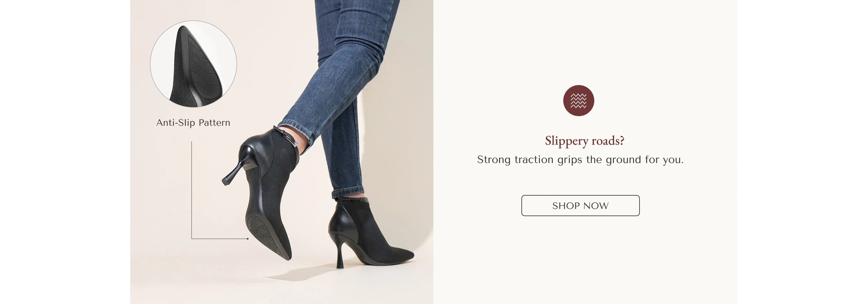Click the ankle buckle strap on the boot
Screen dimensions: 868x304
[x=286, y=136]
